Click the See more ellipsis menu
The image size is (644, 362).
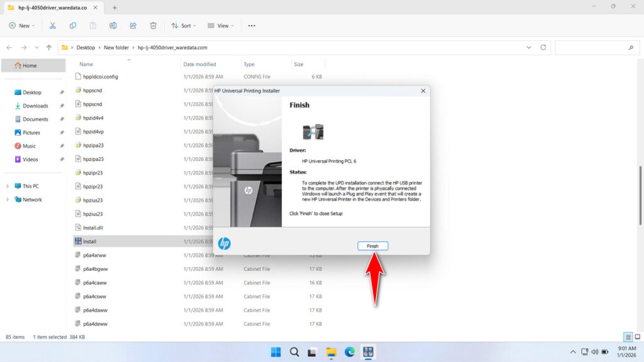tap(251, 25)
